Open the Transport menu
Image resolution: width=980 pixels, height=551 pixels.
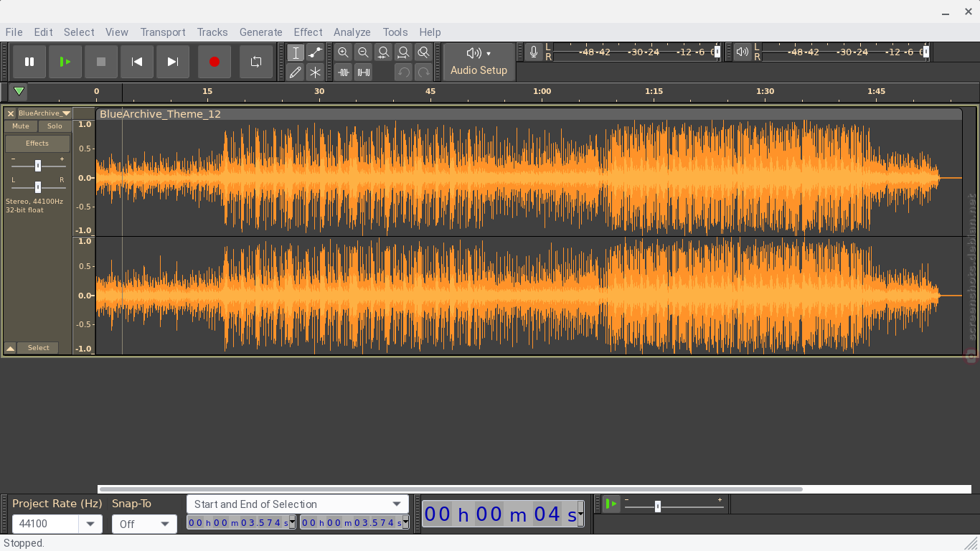(x=163, y=32)
